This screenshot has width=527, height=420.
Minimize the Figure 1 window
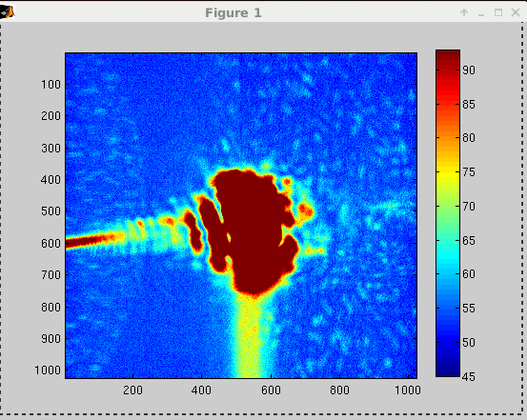[481, 13]
